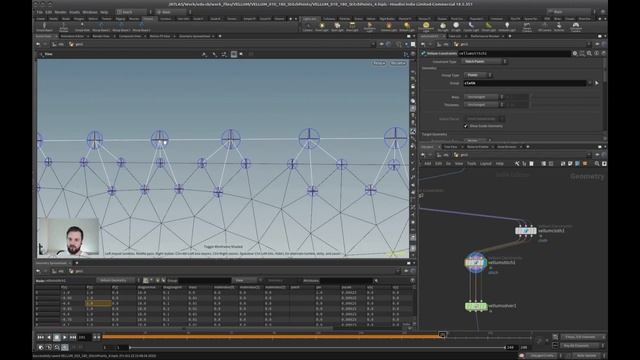The image size is (640, 360).
Task: Click the spreadsheet Group filter field
Action: pos(204,280)
